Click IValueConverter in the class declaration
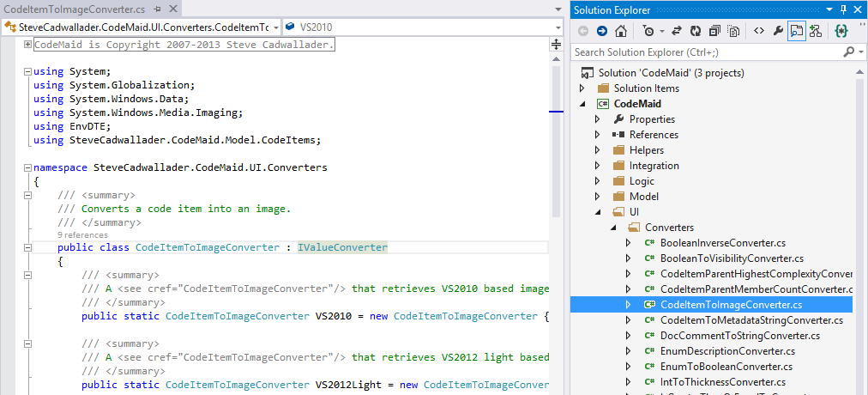Image resolution: width=868 pixels, height=395 pixels. click(343, 247)
